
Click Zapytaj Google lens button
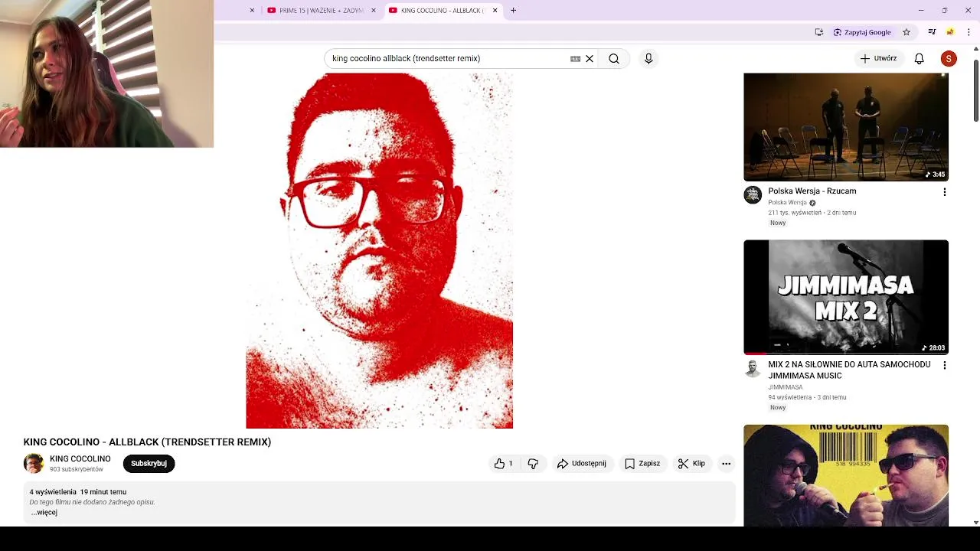(x=862, y=32)
